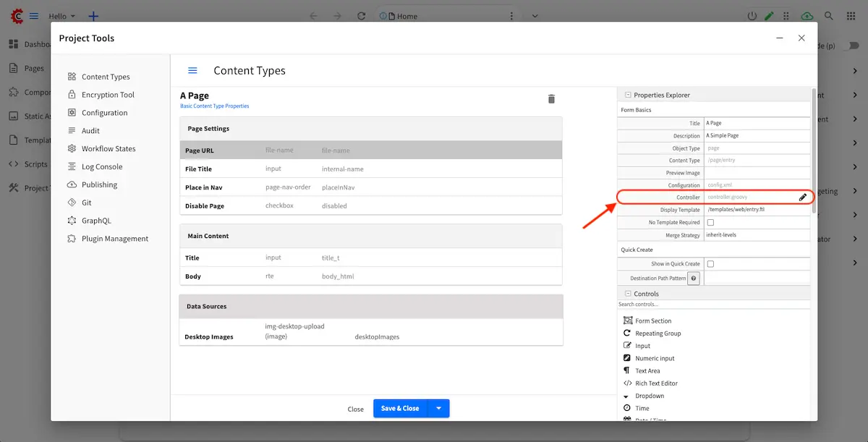Edit the Title property value A Page
868x442 pixels.
(757, 124)
